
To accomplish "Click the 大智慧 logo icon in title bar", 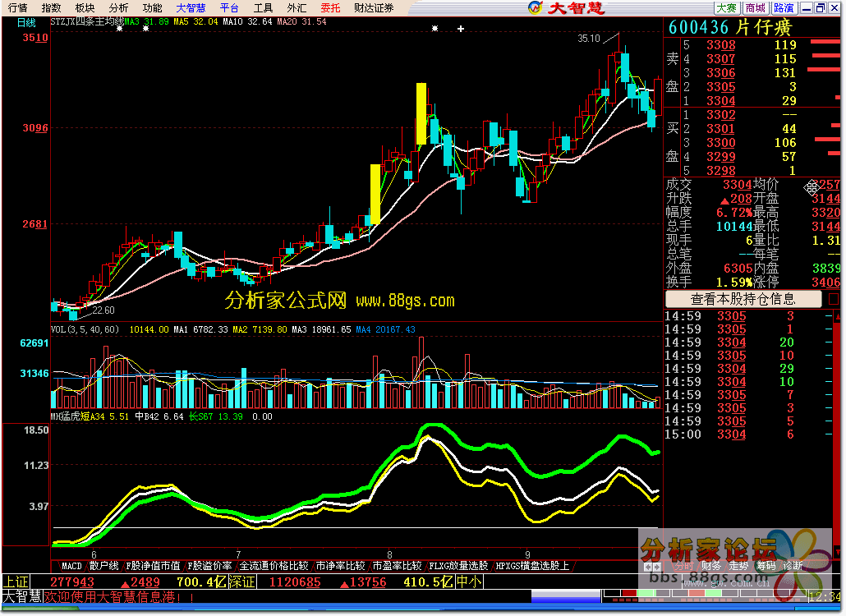I will click(x=535, y=7).
